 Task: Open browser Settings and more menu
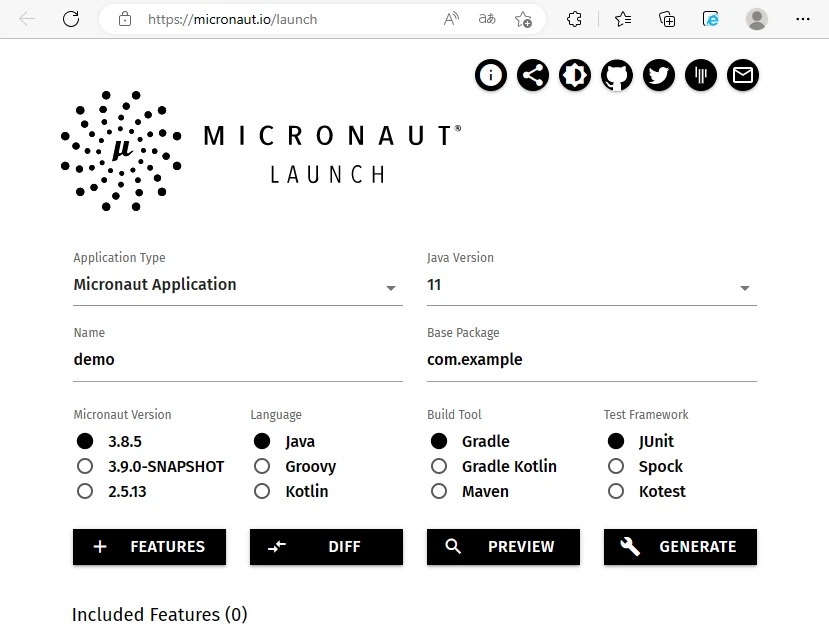click(x=803, y=20)
